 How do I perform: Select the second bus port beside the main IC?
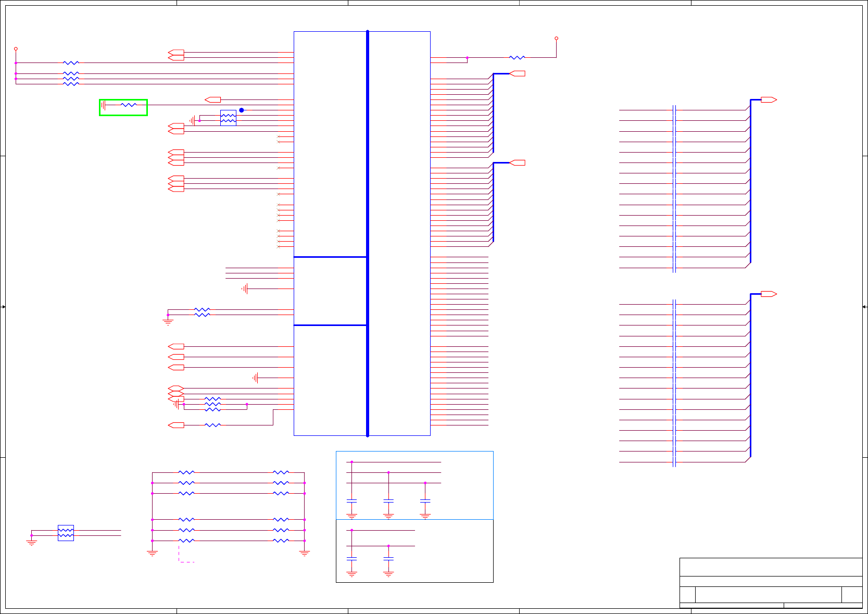pyautogui.click(x=517, y=162)
